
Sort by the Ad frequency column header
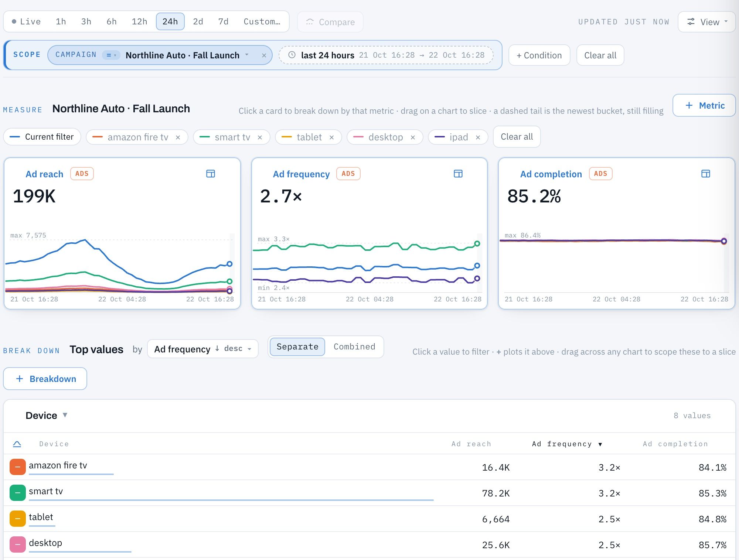(x=567, y=444)
